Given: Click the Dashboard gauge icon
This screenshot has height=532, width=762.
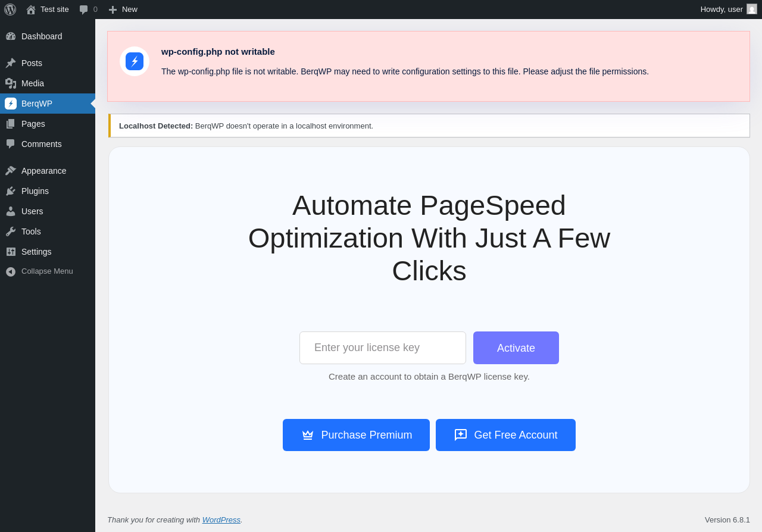Looking at the screenshot, I should click(x=11, y=36).
